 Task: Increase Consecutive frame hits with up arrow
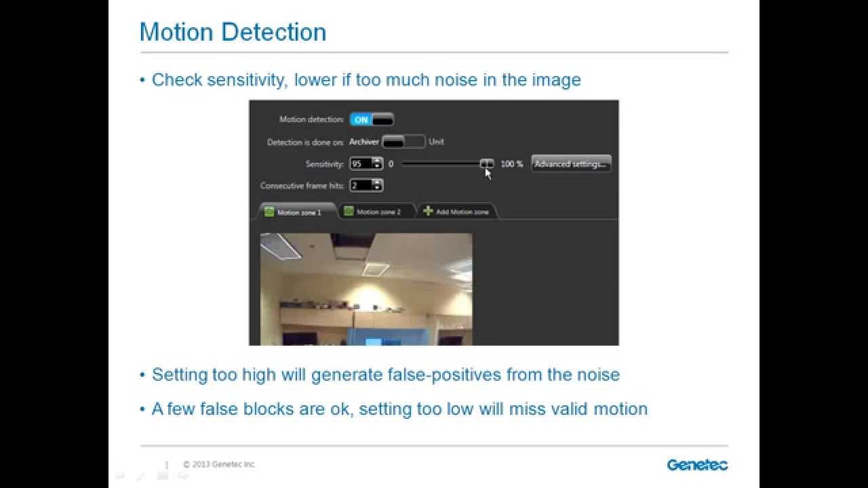coord(378,182)
